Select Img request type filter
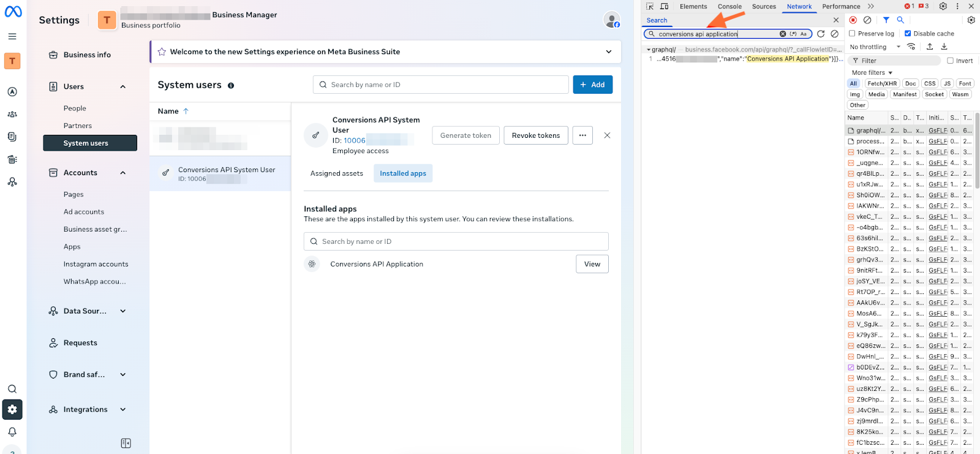This screenshot has width=980, height=454. point(855,94)
